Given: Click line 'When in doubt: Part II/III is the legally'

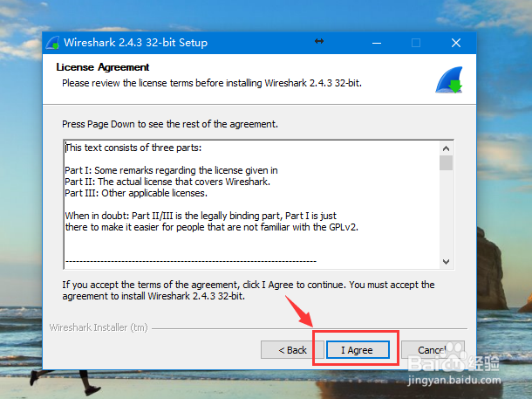Looking at the screenshot, I should pos(201,216).
